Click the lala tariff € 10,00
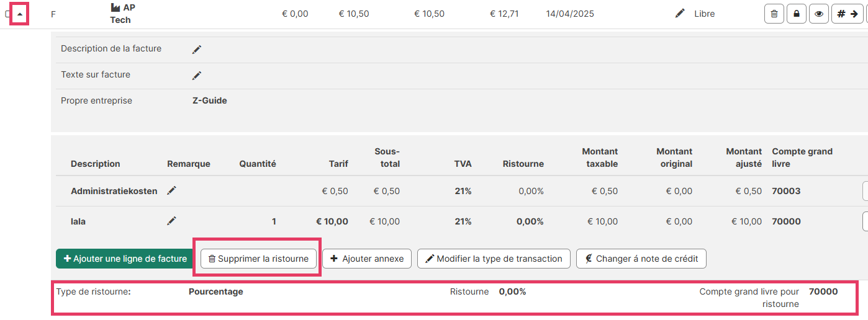This screenshot has width=868, height=320. [x=332, y=221]
